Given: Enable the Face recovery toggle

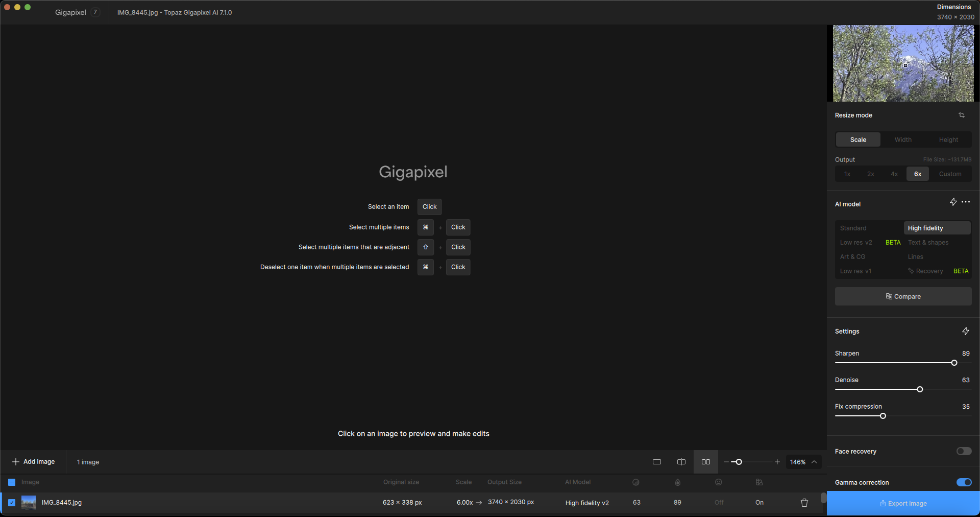Looking at the screenshot, I should coord(964,452).
